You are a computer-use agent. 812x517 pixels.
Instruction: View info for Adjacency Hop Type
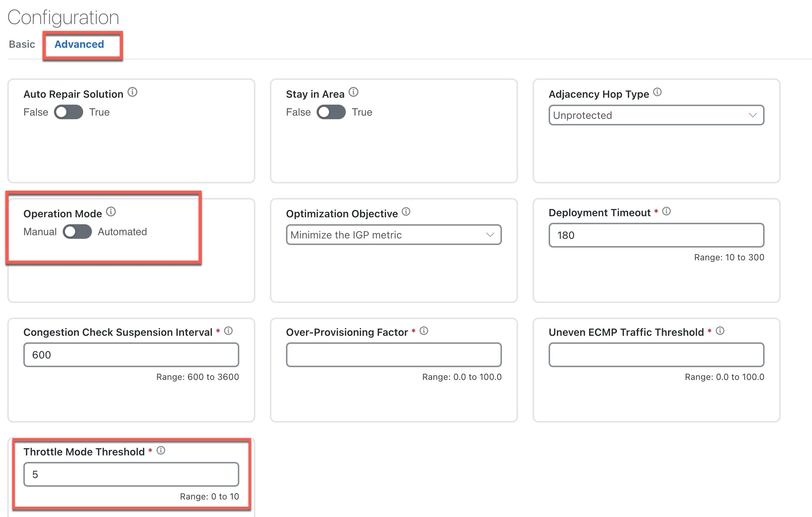[x=658, y=92]
